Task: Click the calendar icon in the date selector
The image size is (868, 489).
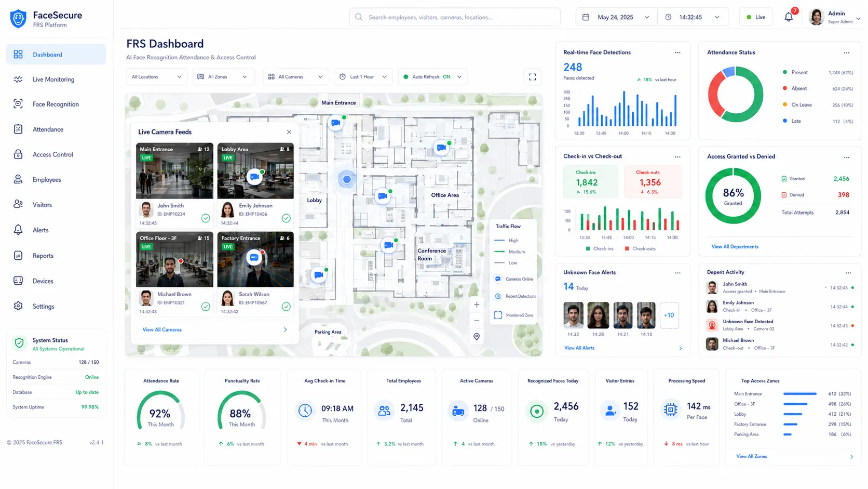Action: pyautogui.click(x=586, y=17)
